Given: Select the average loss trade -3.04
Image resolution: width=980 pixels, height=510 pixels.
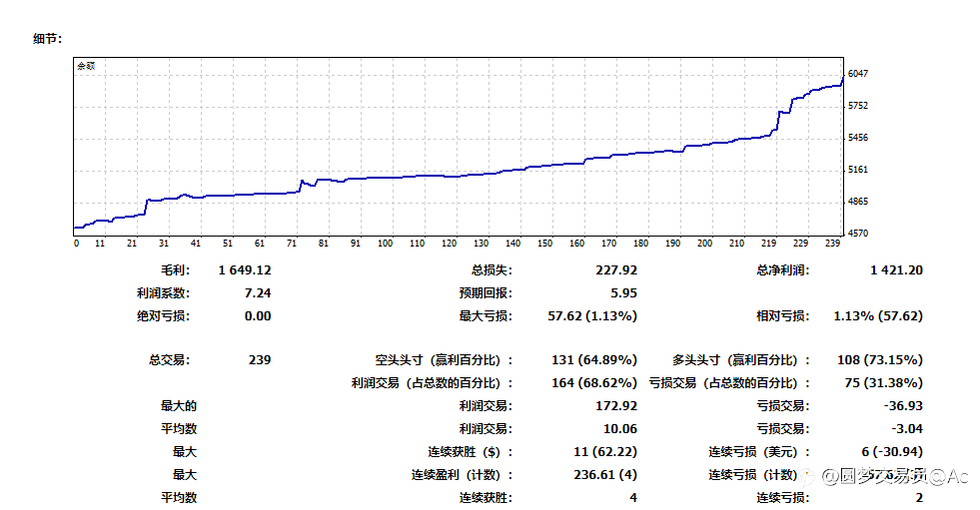Looking at the screenshot, I should [907, 429].
